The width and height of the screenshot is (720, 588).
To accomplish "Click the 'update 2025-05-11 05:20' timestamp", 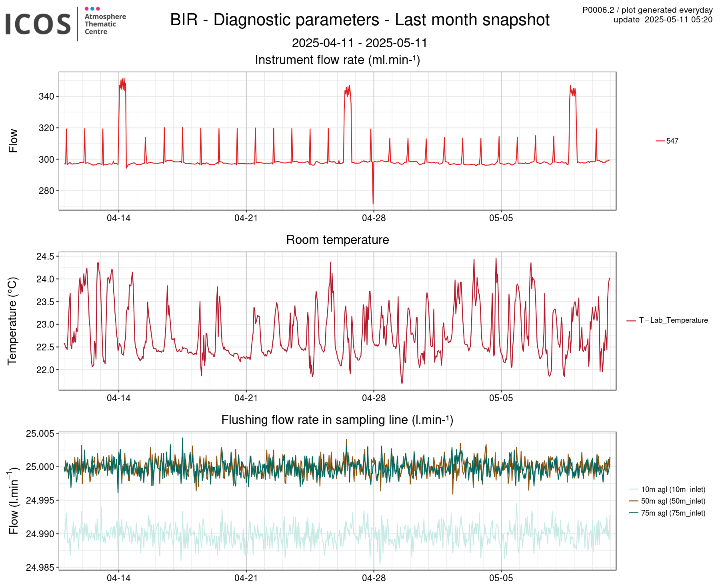I will click(663, 20).
